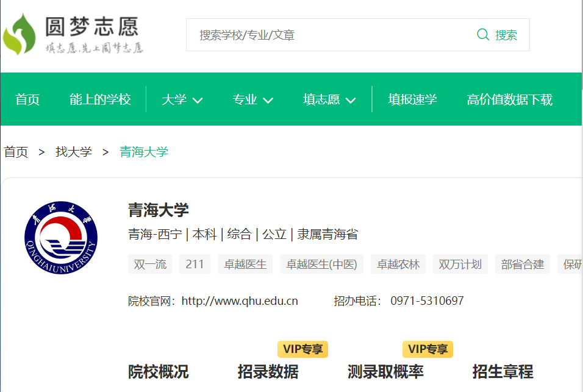Click the 卓越医生 tag

tap(245, 264)
